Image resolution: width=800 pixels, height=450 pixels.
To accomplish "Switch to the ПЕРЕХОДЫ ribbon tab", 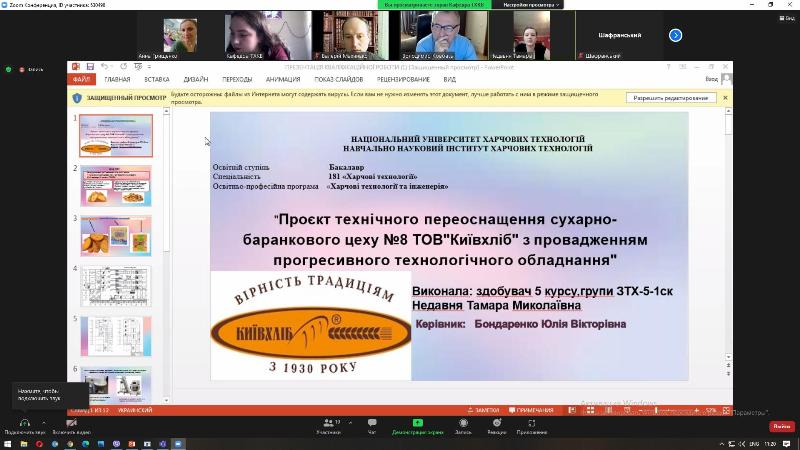I will coord(237,80).
